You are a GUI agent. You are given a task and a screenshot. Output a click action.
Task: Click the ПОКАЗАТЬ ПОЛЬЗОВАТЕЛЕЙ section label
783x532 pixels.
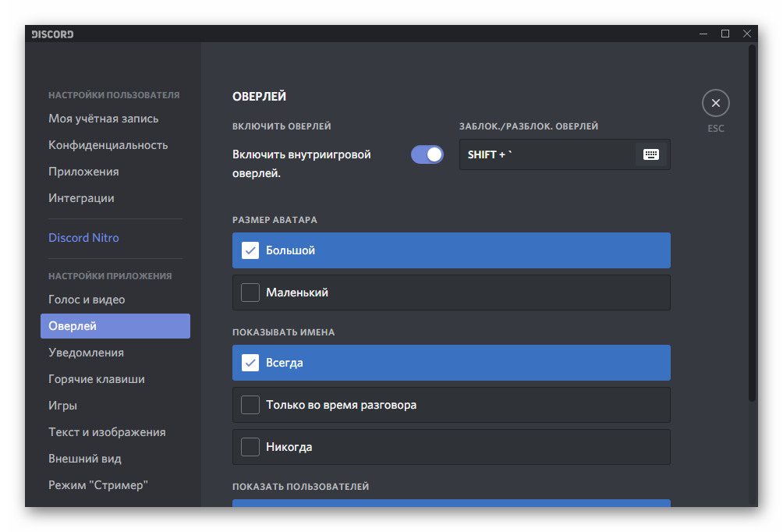pos(300,487)
